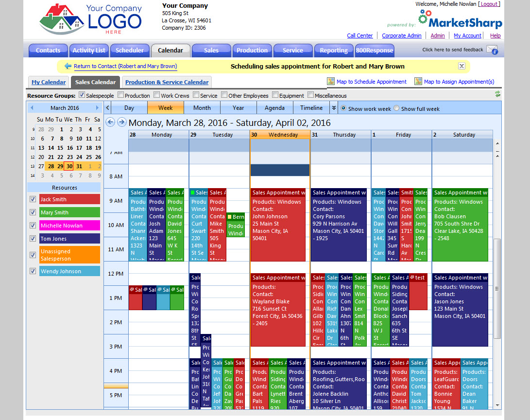Show previous month in mini calendar
This screenshot has width=530, height=420.
pyautogui.click(x=32, y=108)
